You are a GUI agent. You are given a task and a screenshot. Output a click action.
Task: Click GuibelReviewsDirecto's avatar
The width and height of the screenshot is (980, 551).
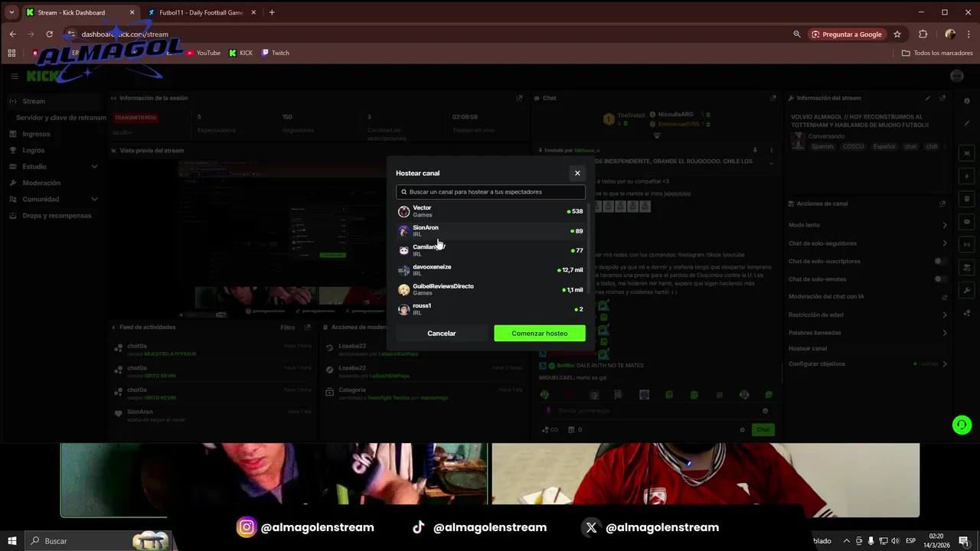point(403,290)
